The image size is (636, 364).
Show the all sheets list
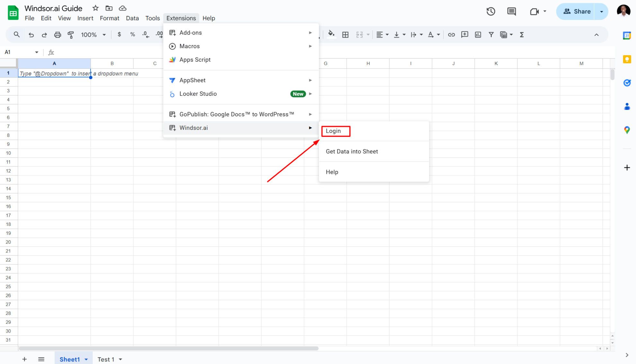(x=41, y=359)
